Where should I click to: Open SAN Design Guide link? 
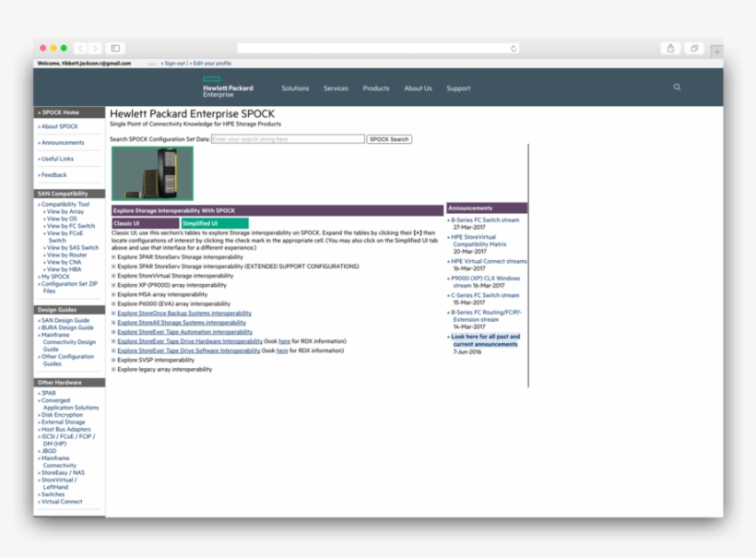tap(65, 321)
